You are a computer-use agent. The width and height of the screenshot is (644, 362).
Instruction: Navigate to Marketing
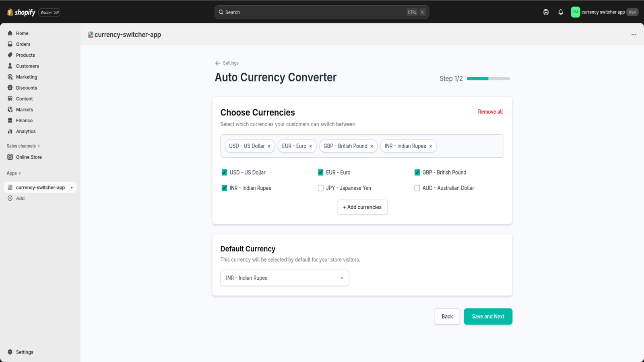[26, 76]
